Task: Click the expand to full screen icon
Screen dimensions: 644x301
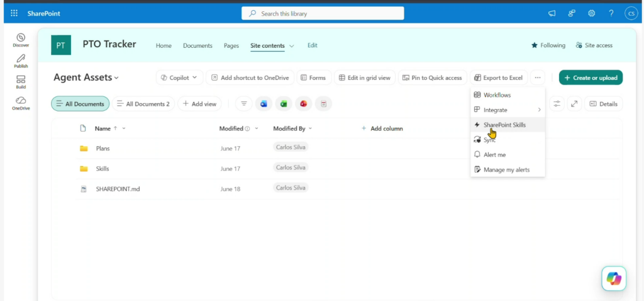Action: point(574,104)
